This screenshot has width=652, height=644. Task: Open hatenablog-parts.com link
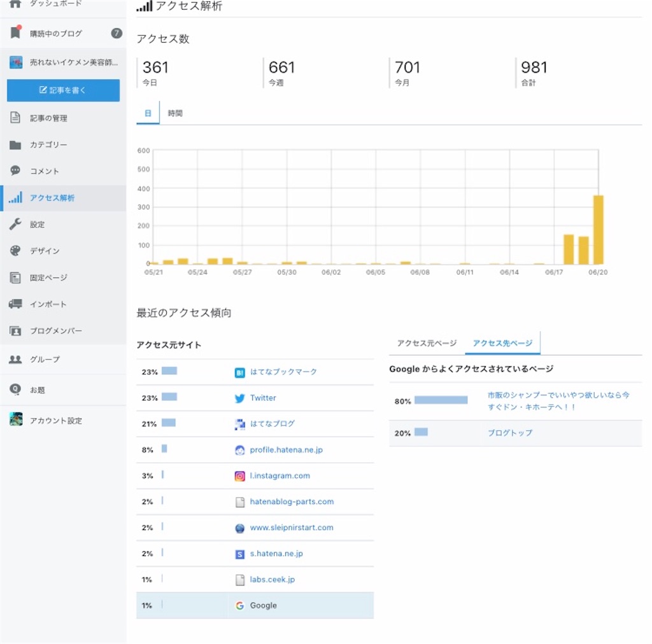click(x=292, y=501)
